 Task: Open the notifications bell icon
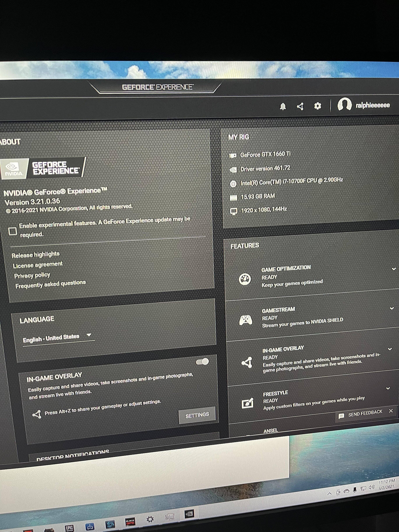[x=283, y=106]
